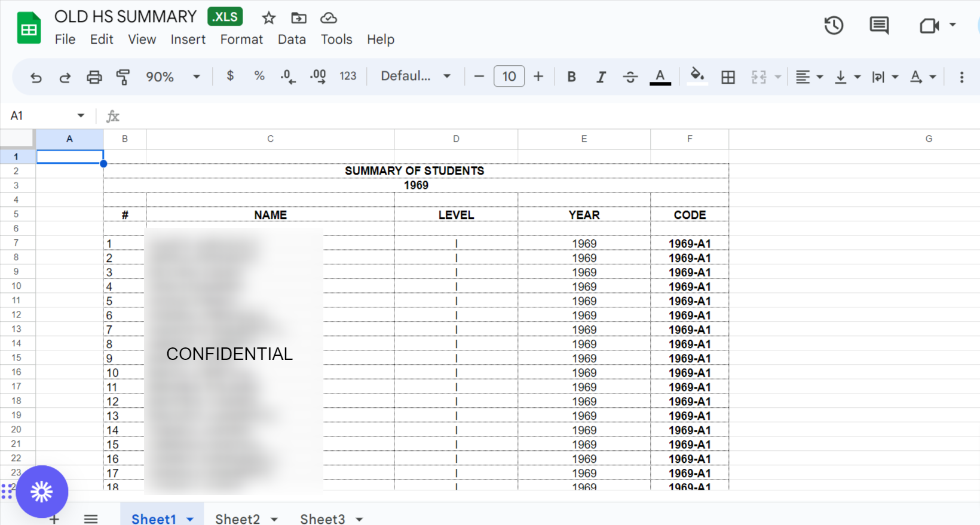
Task: Open the zoom level dropdown
Action: [x=173, y=77]
